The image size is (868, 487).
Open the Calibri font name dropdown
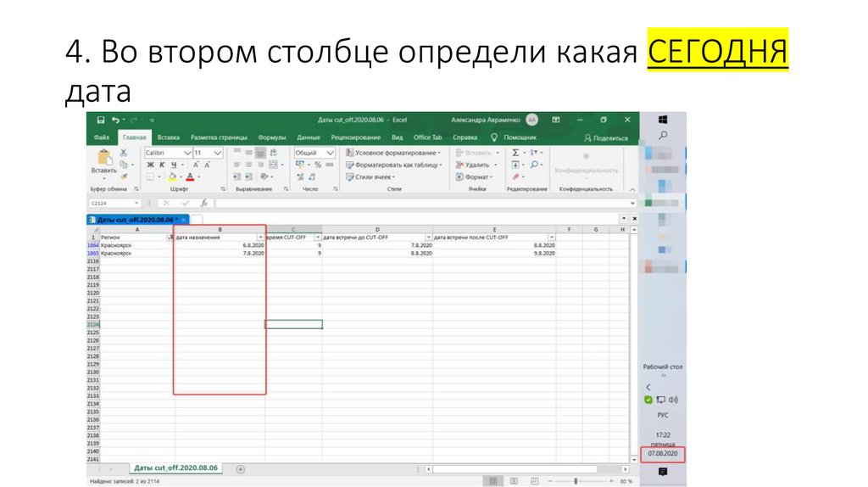(187, 153)
